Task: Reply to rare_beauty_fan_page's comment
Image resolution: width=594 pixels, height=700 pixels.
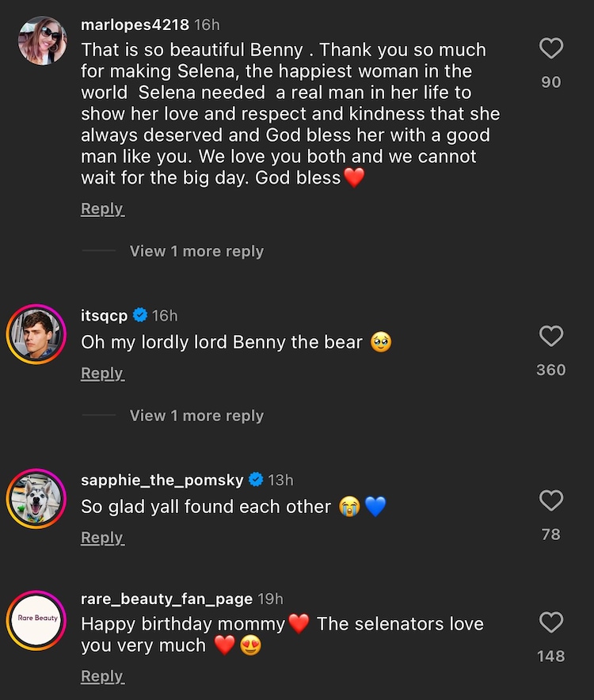Action: coord(102,675)
